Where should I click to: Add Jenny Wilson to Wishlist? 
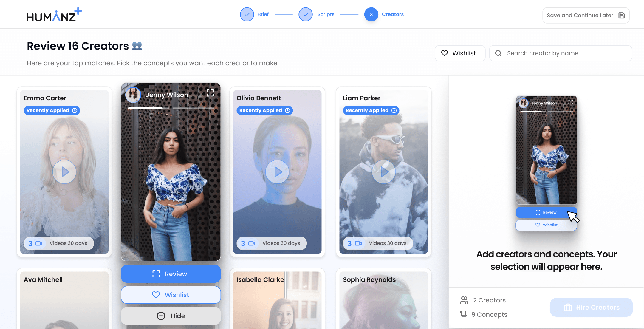click(171, 295)
